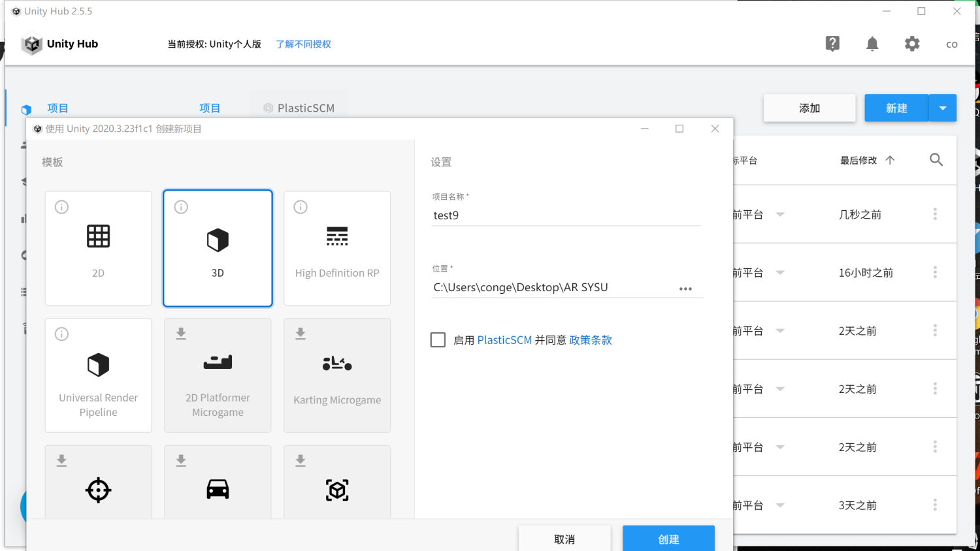
Task: Click the crosshair template icon
Action: tap(98, 490)
